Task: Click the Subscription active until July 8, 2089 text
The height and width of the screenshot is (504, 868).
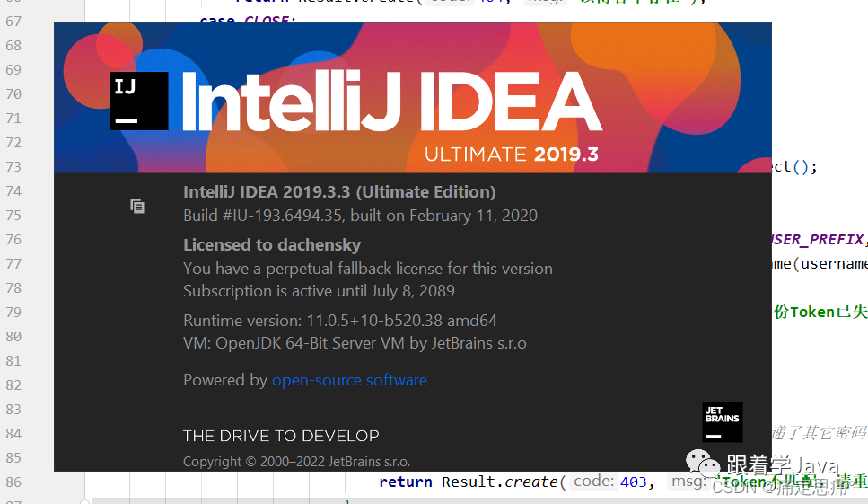Action: [319, 291]
